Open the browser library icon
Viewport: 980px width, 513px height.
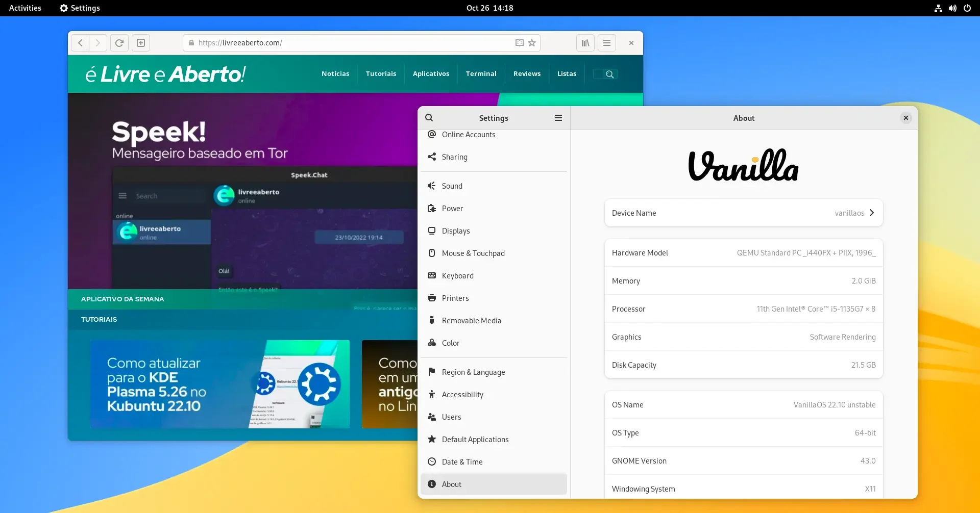(585, 43)
